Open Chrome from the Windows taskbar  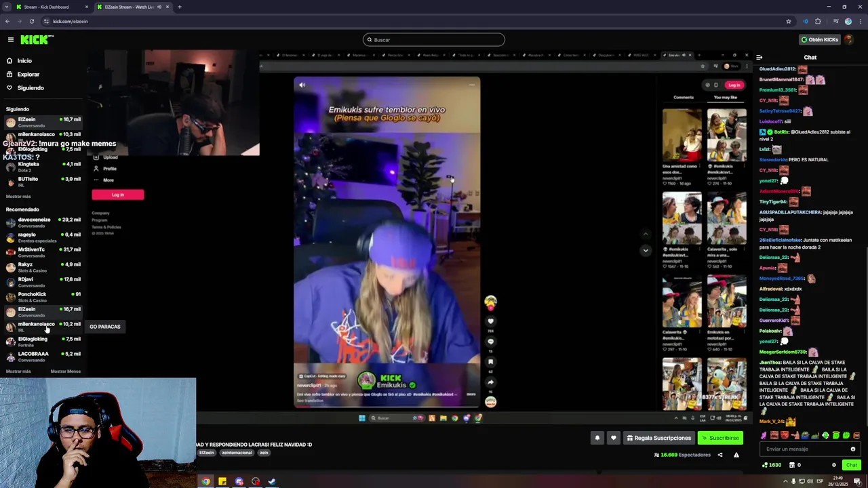click(x=206, y=482)
